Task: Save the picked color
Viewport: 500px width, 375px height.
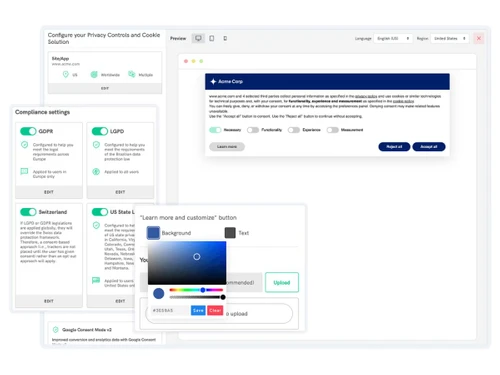Action: [198, 310]
